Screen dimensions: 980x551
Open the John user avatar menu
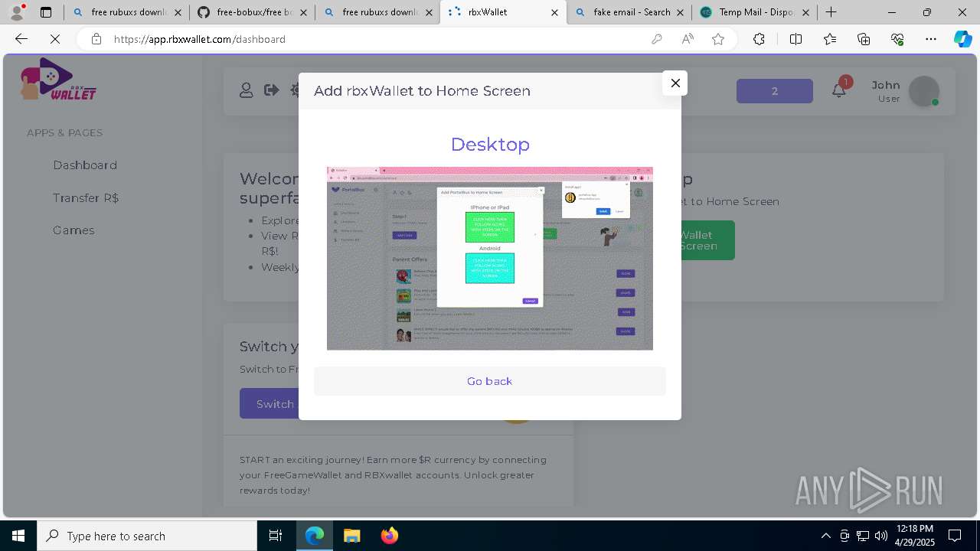point(924,91)
